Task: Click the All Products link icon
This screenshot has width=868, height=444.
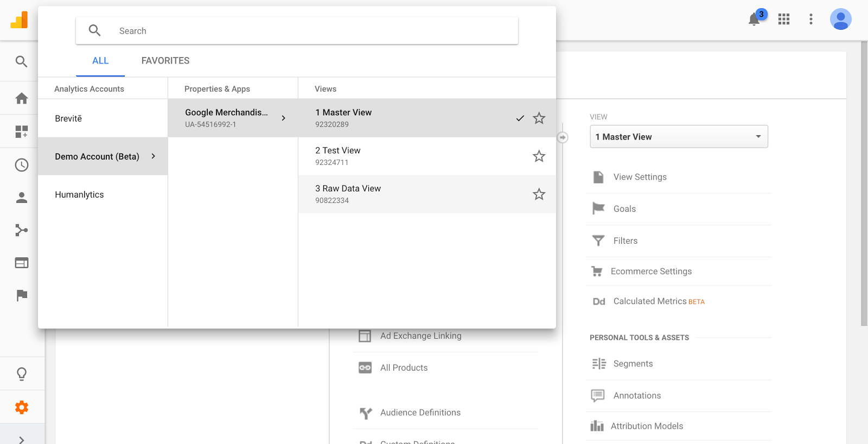Action: click(365, 368)
